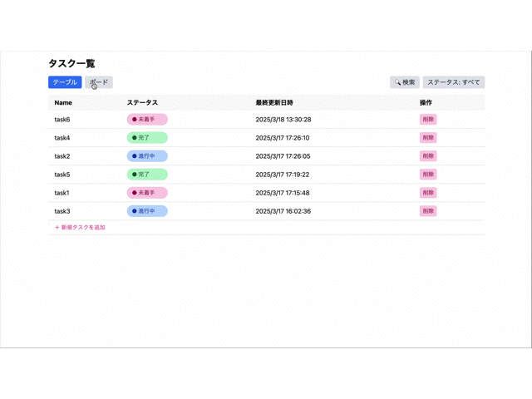Open status badge dropdown for task4
The image size is (532, 399).
click(147, 138)
